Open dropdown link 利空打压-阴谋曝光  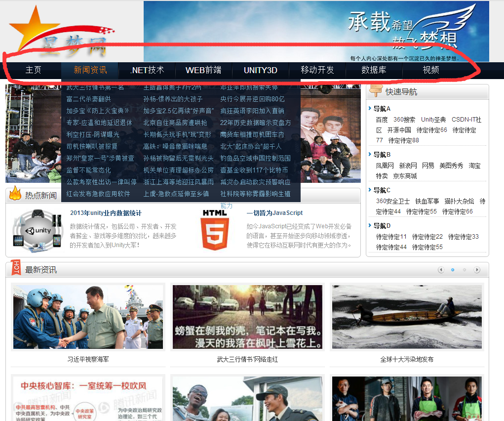(93, 134)
